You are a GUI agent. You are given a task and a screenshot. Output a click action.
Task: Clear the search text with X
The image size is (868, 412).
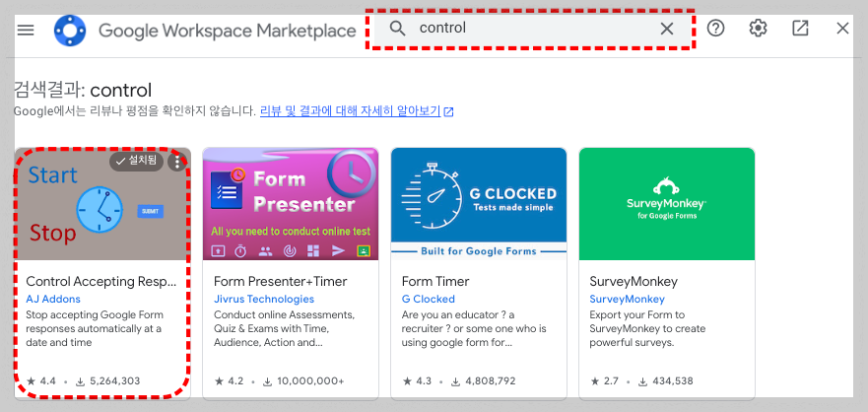click(667, 29)
